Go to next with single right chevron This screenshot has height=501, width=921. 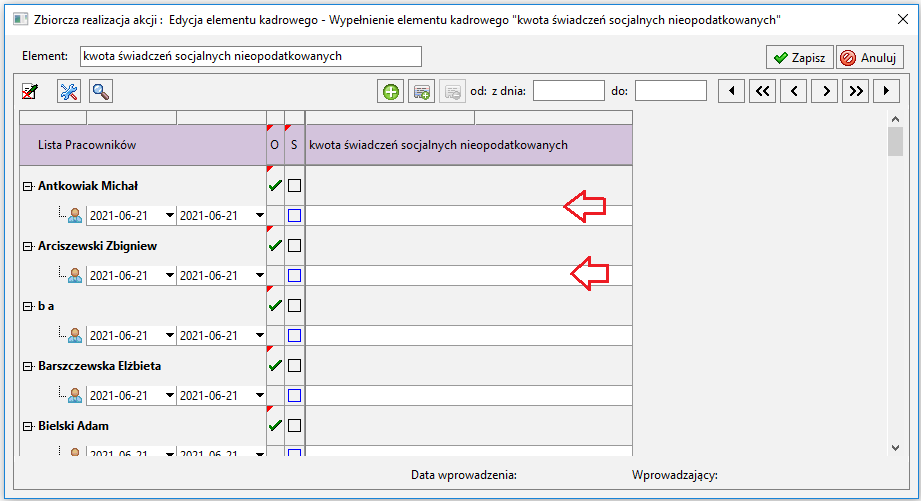825,91
